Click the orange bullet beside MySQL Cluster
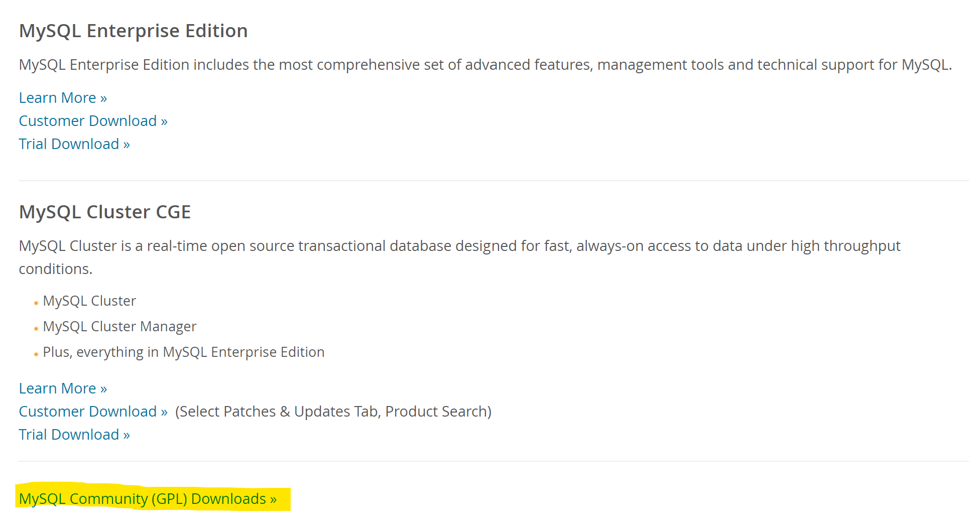The image size is (980, 530). pos(36,303)
